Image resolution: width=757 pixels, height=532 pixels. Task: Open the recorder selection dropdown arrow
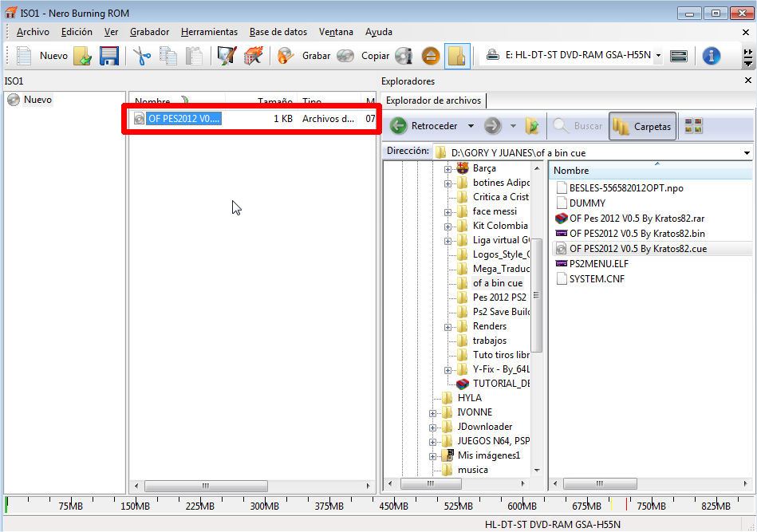[658, 56]
